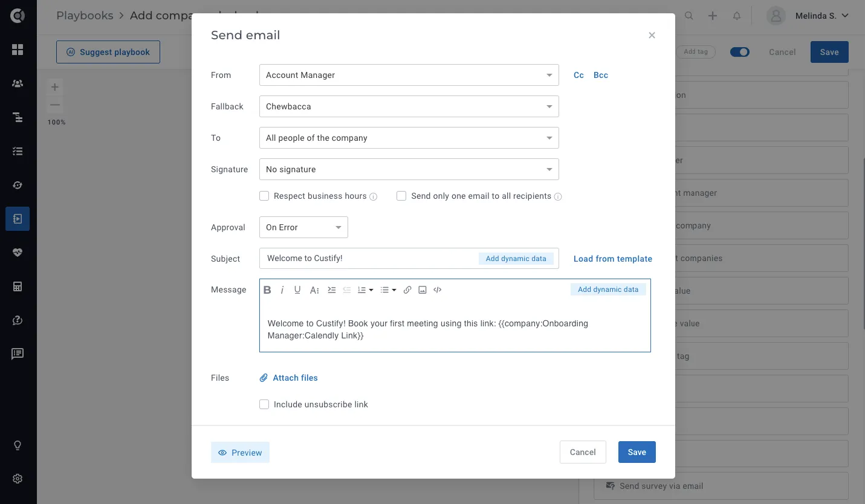Increase indent in the message editor
The image size is (865, 504).
click(x=331, y=290)
